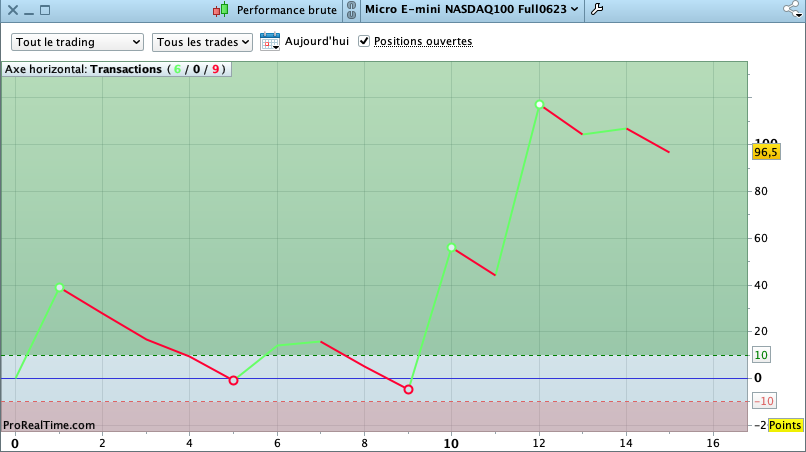
Task: Click the 40 value on vertical axis
Action: tap(761, 285)
